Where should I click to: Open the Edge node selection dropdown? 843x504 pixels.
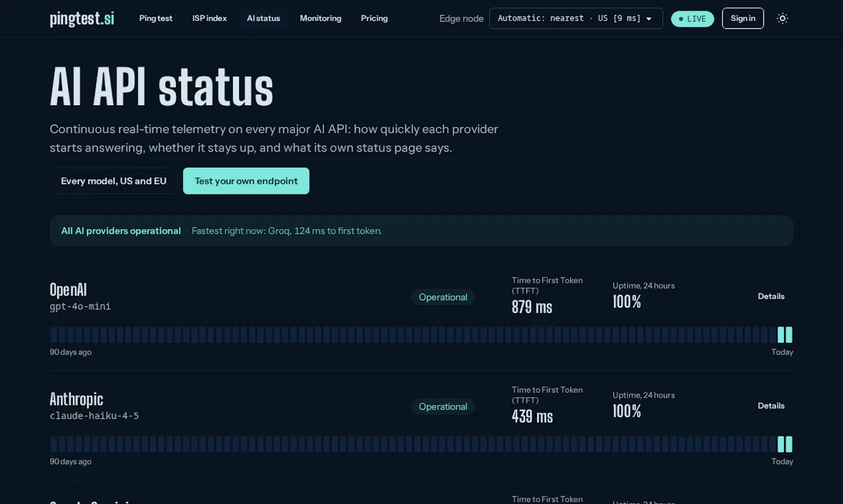pos(576,18)
